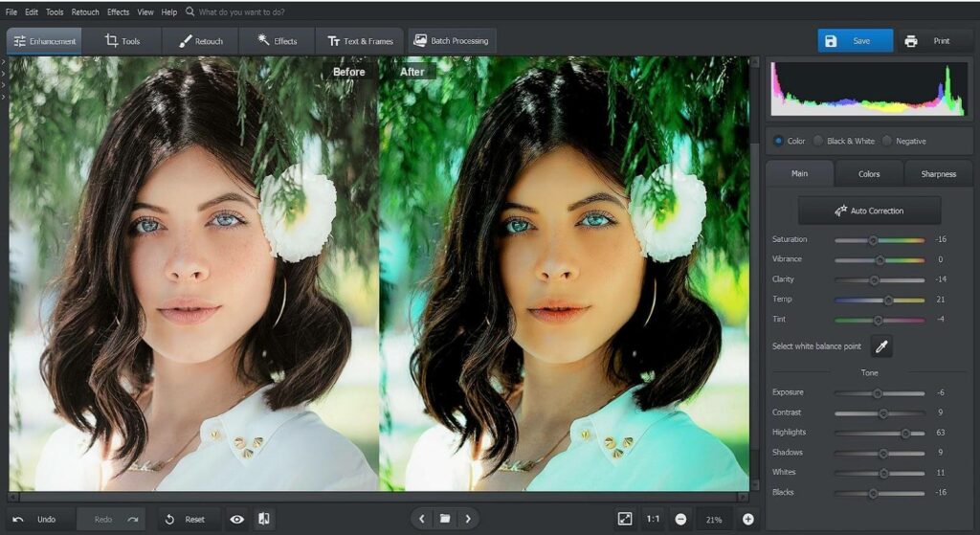The image size is (980, 535).
Task: Open the Retouch menu in menu bar
Action: (x=85, y=11)
